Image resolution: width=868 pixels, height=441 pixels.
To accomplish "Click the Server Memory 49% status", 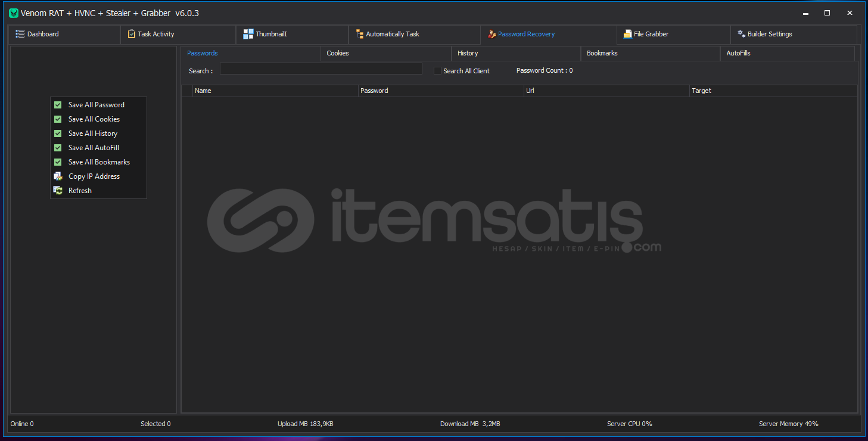I will pos(789,424).
